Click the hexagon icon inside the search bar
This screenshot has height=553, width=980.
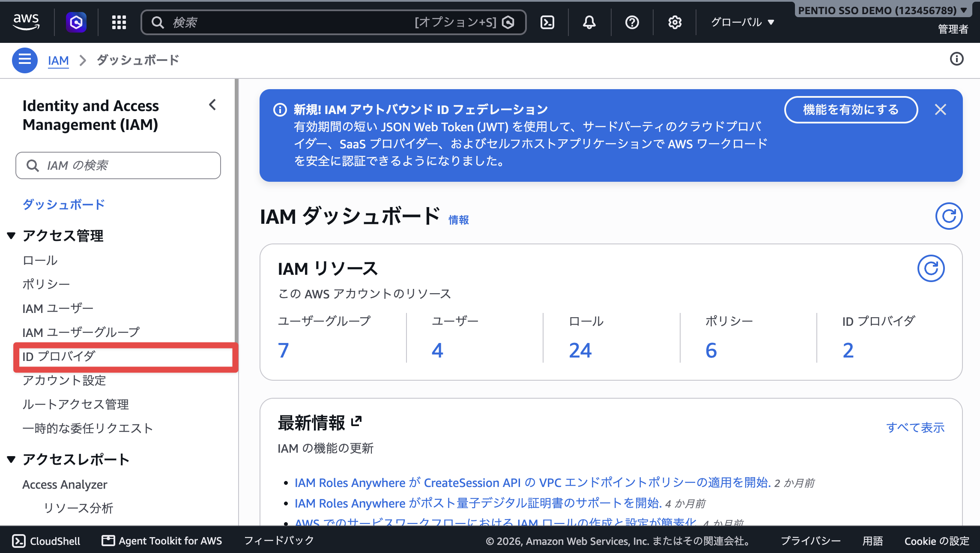tap(508, 22)
